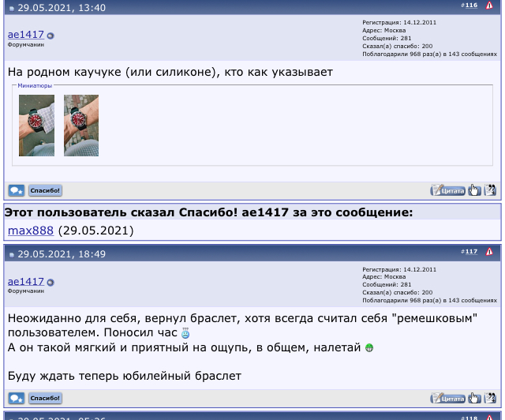The height and width of the screenshot is (420, 505).
Task: Click the quick reply hand icon in post #117
Action: (x=474, y=398)
